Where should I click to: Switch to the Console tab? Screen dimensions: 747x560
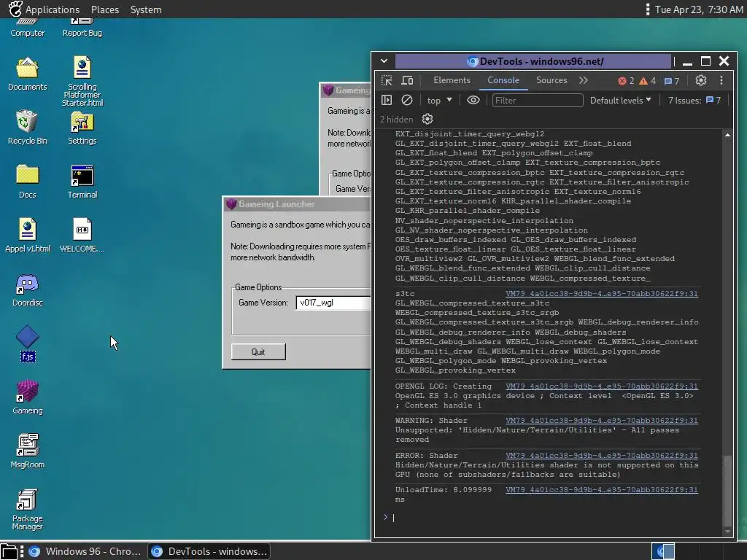click(503, 80)
